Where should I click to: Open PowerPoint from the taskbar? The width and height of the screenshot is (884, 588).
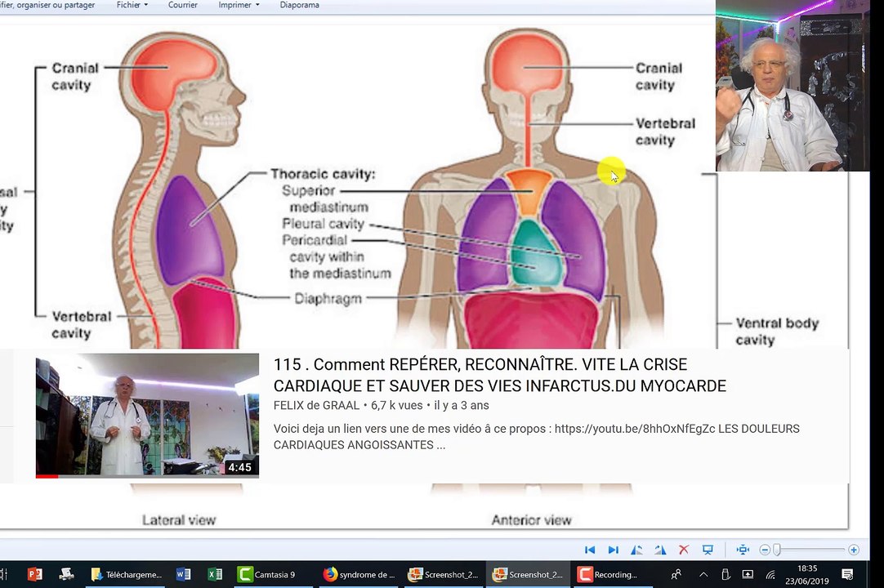coord(34,574)
